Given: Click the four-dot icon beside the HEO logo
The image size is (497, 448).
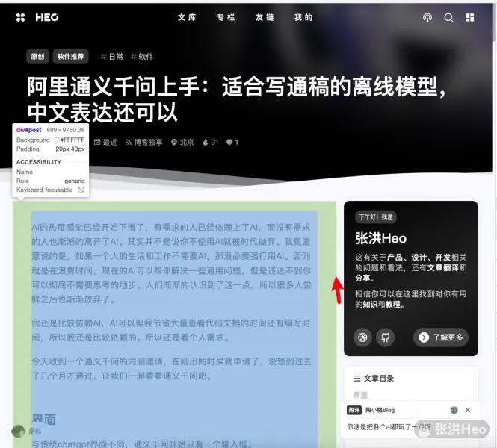Looking at the screenshot, I should (20, 17).
